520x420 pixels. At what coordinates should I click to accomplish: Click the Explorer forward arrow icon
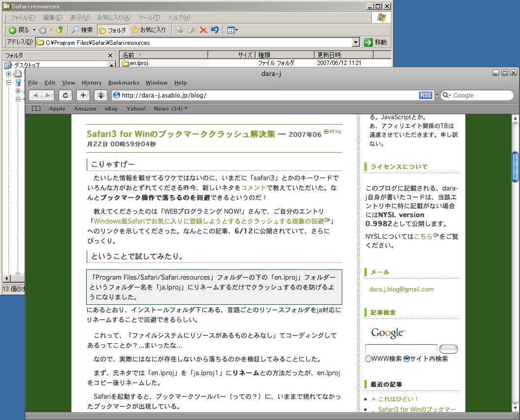point(42,30)
